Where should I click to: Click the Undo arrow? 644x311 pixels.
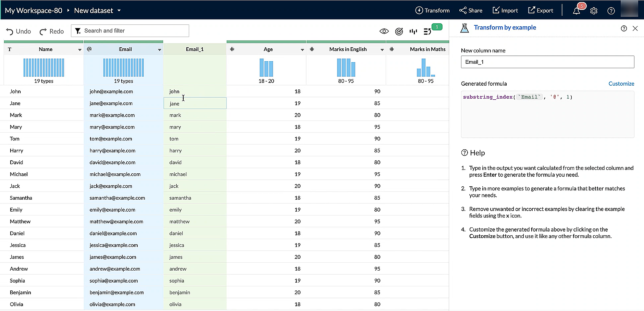pos(10,32)
